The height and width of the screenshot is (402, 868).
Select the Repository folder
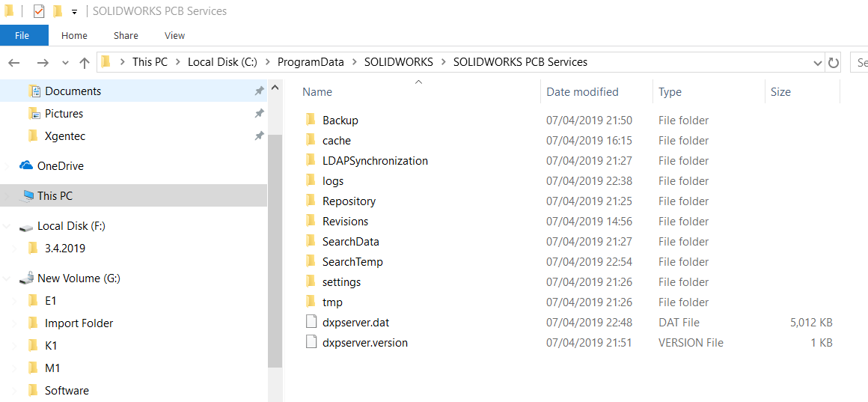349,201
